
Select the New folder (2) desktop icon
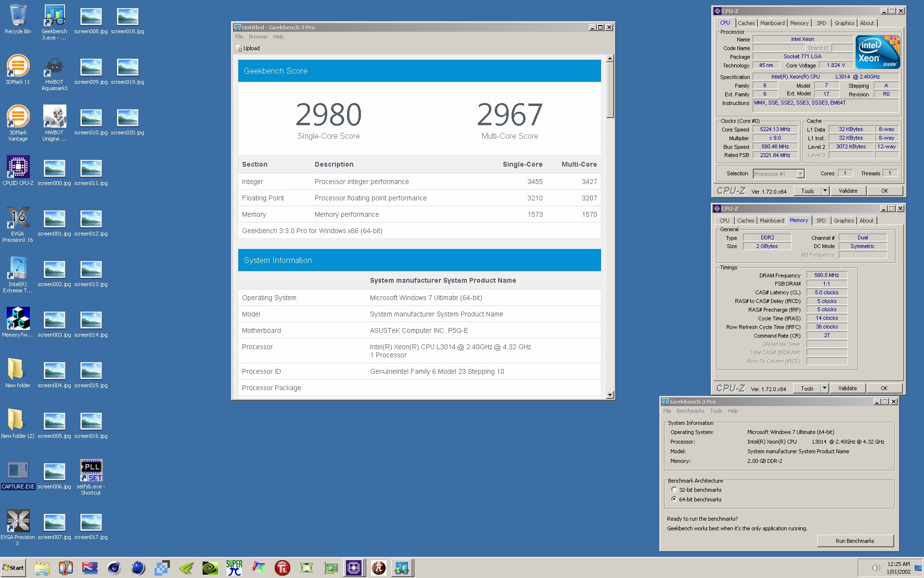click(18, 424)
